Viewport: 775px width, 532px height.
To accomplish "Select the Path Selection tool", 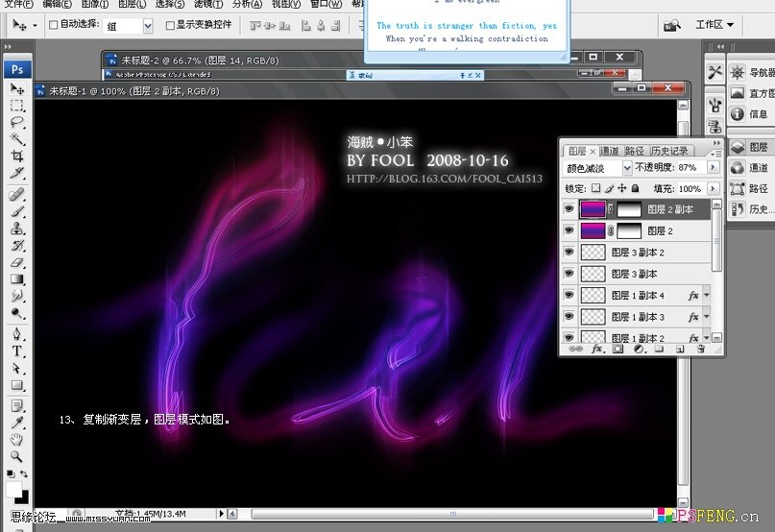I will point(16,369).
